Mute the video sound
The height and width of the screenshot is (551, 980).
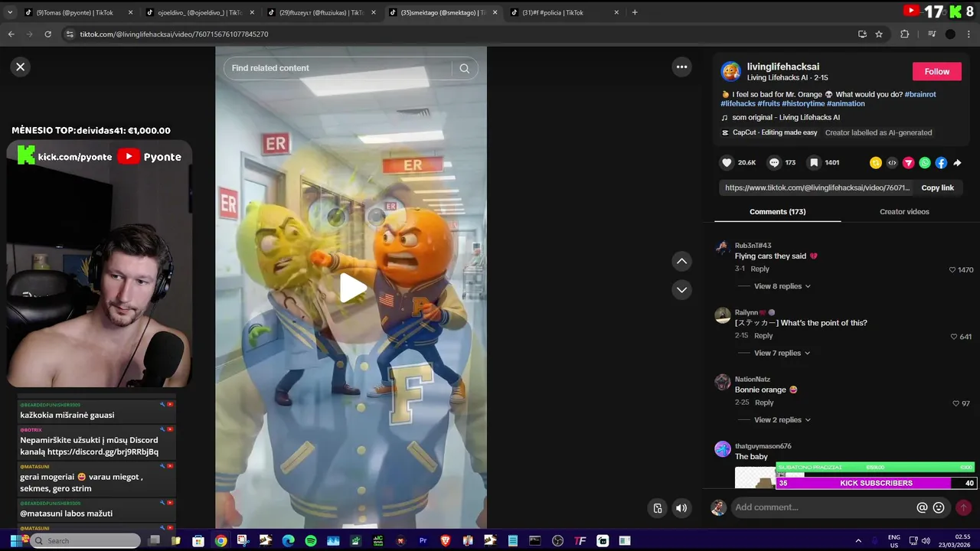point(681,507)
